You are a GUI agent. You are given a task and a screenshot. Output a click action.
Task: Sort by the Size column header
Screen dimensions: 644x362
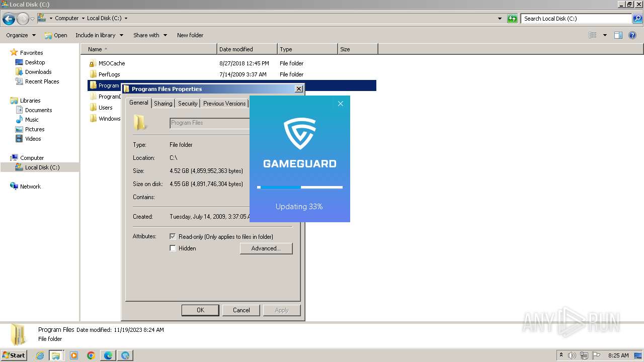[x=358, y=49]
